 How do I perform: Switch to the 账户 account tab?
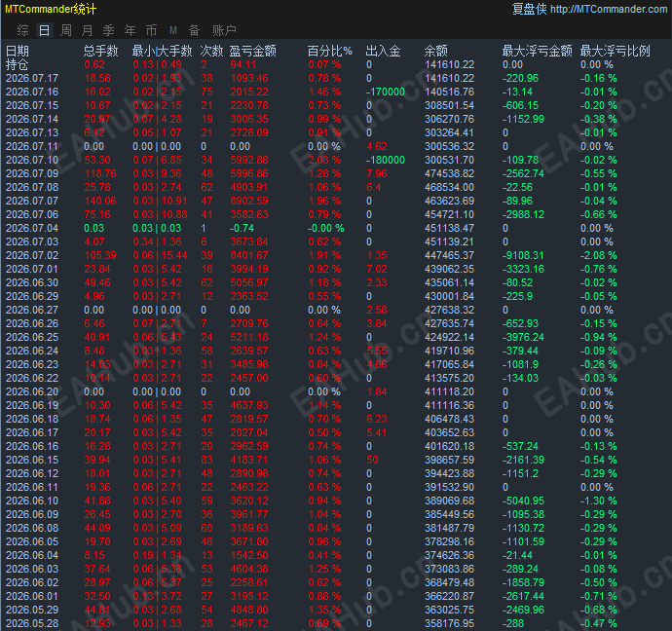tap(224, 30)
